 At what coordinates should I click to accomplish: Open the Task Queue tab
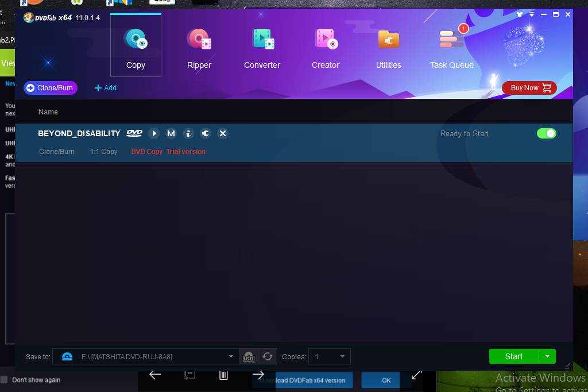[x=452, y=49]
